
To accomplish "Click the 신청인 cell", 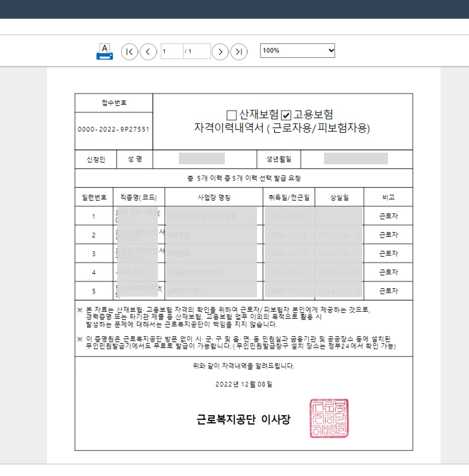I will pyautogui.click(x=96, y=160).
